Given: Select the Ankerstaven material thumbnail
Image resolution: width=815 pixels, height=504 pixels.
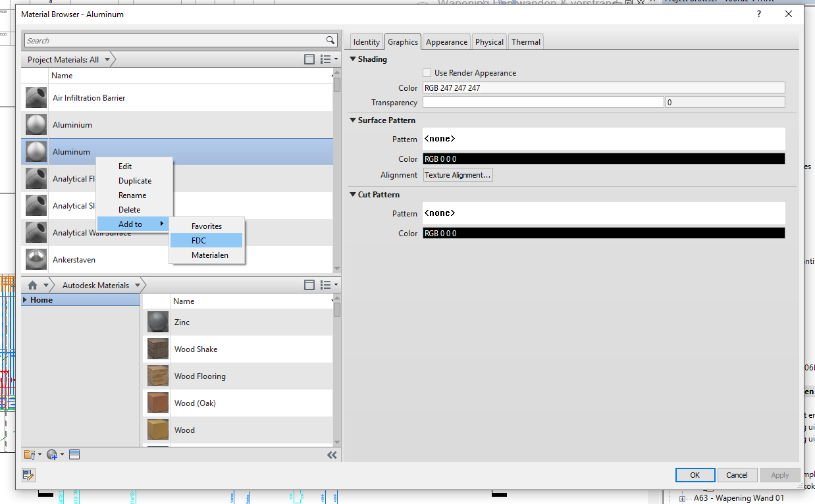Looking at the screenshot, I should pyautogui.click(x=36, y=259).
